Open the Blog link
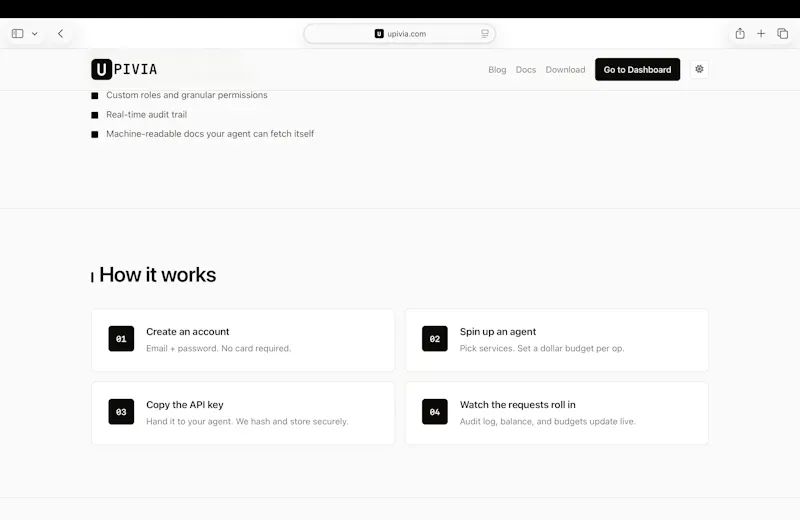This screenshot has height=520, width=800. [x=497, y=69]
